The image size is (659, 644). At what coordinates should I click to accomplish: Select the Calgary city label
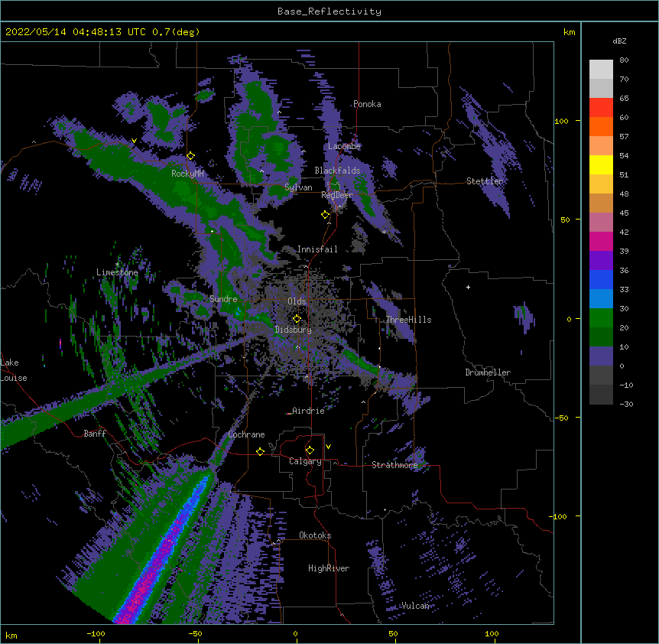(305, 461)
